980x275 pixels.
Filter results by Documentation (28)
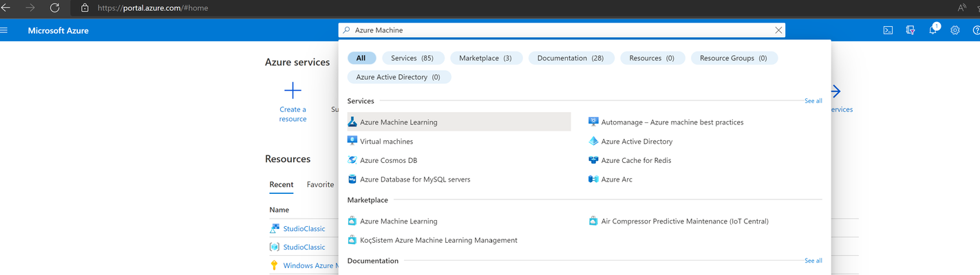tap(571, 58)
